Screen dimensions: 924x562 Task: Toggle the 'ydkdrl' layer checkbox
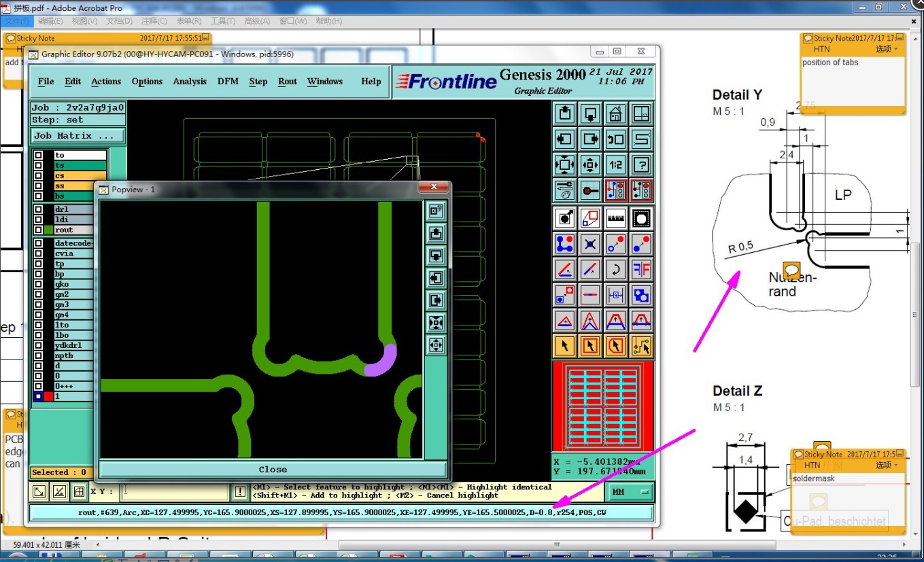click(x=39, y=345)
